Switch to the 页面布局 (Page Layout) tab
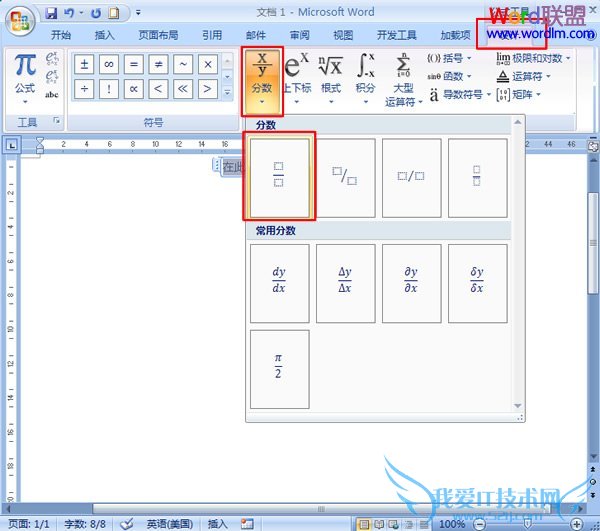This screenshot has width=600, height=531. coord(158,35)
